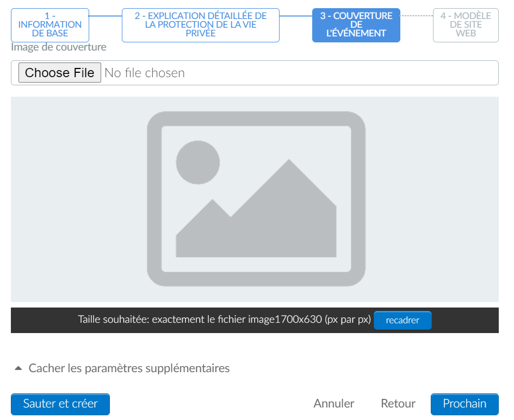Click Retour to go back
The image size is (514, 420).
(x=398, y=404)
